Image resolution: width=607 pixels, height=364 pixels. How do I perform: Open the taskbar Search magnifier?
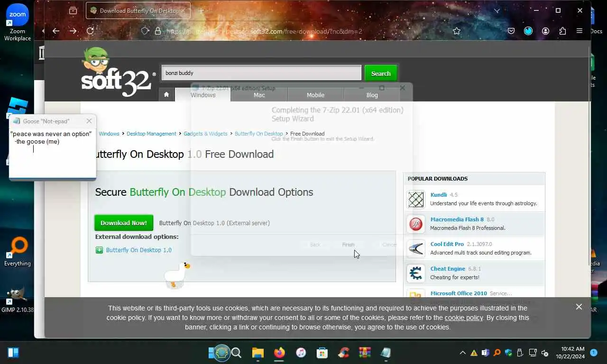236,353
